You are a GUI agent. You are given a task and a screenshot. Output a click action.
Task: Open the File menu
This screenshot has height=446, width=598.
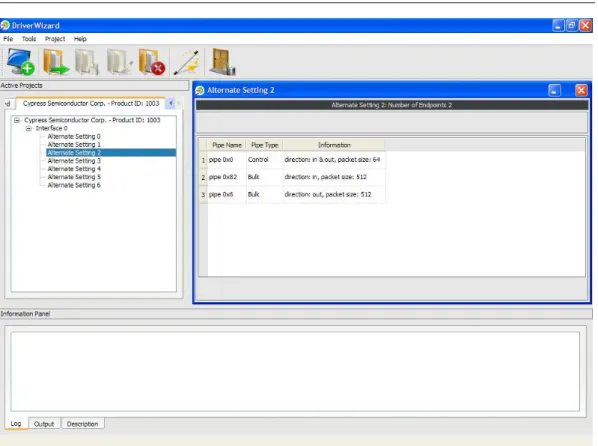coord(8,39)
